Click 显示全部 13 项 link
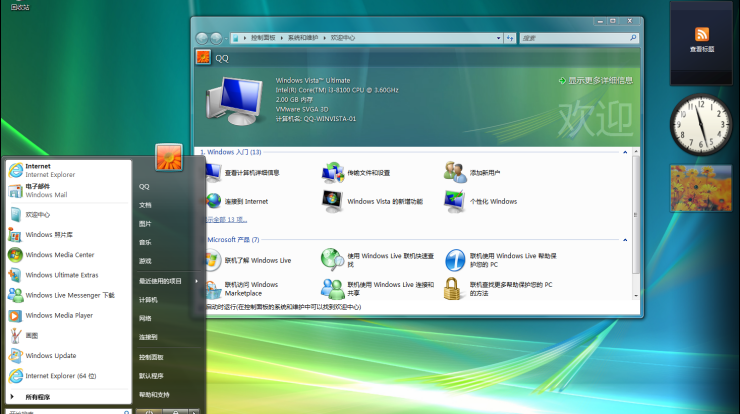Image resolution: width=740 pixels, height=414 pixels. click(226, 220)
